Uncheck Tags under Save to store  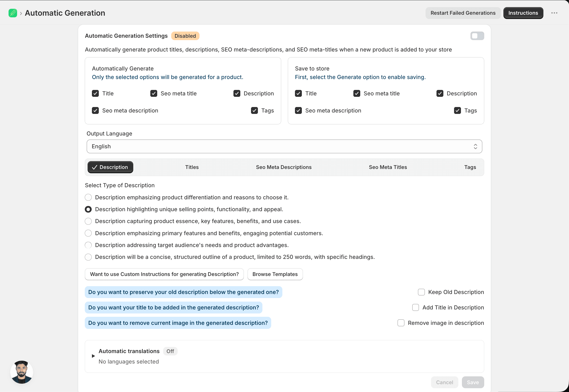coord(457,111)
